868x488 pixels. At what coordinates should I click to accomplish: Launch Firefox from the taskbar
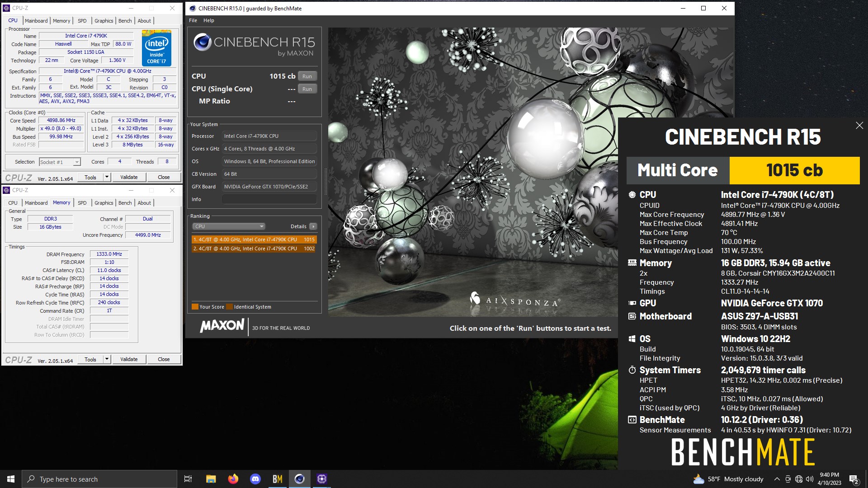(233, 479)
